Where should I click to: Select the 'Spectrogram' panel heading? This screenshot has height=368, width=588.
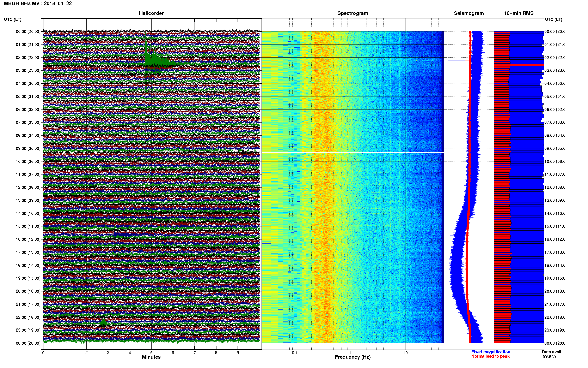(x=353, y=13)
